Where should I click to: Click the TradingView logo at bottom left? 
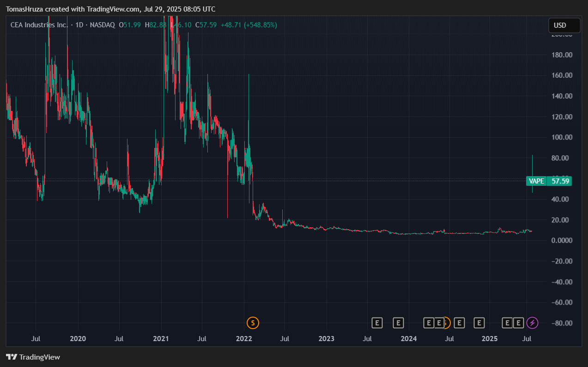[x=33, y=357]
